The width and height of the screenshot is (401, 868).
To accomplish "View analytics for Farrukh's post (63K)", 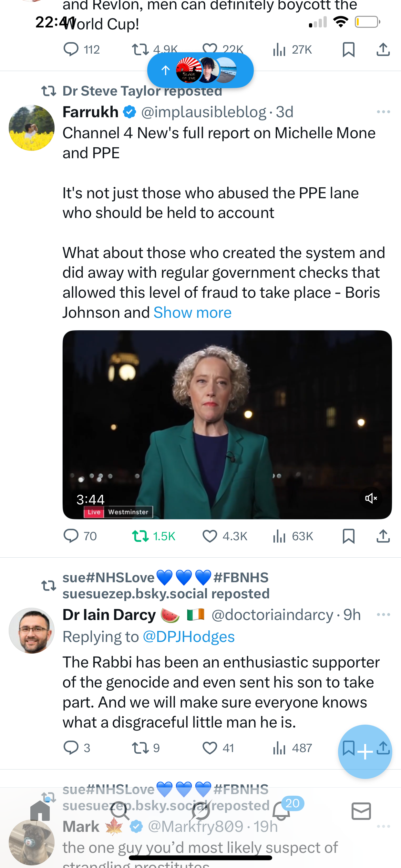I will (279, 536).
